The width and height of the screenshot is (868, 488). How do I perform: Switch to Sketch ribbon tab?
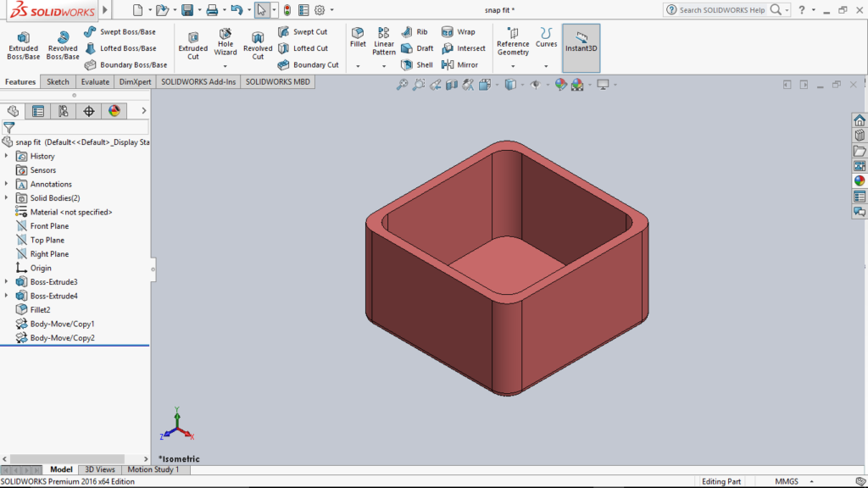pyautogui.click(x=58, y=82)
